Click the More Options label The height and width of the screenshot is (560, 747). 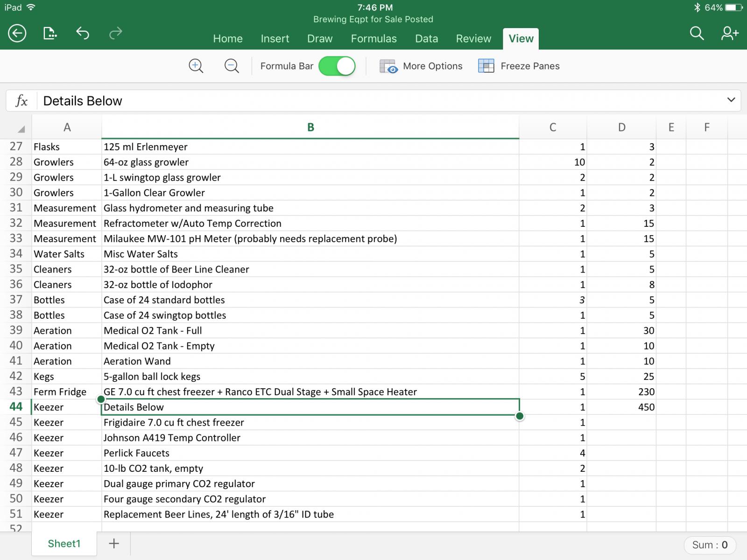(433, 66)
